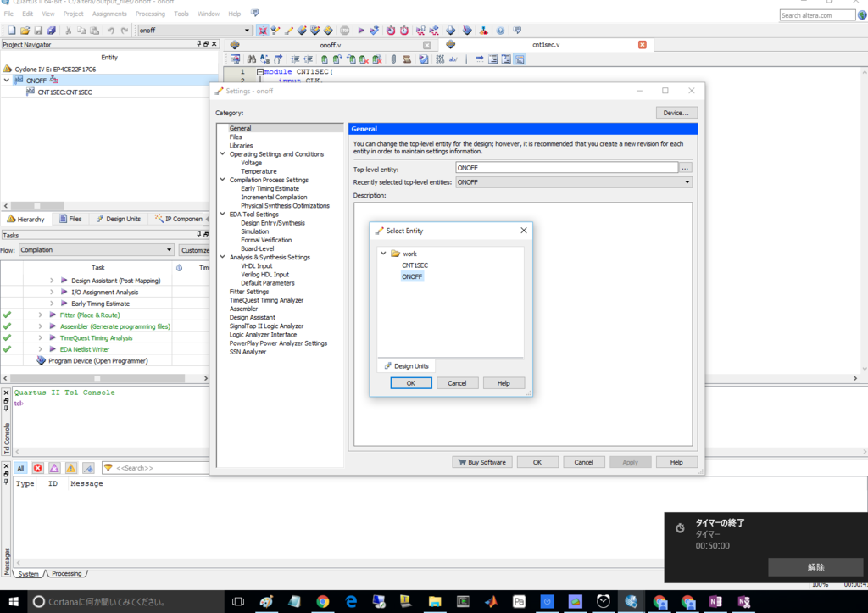Viewport: 868px width, 613px height.
Task: Collapse Analysis & Synthesis Settings category
Action: tap(223, 257)
